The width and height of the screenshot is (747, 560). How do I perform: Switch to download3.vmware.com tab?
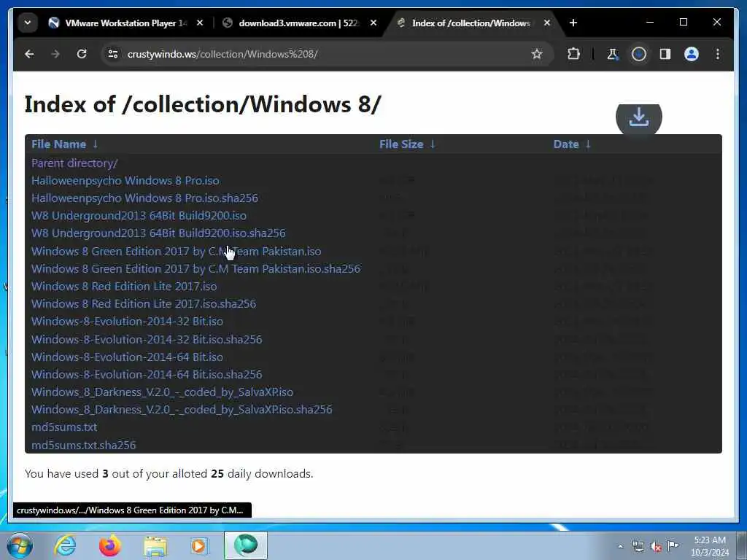coord(298,23)
